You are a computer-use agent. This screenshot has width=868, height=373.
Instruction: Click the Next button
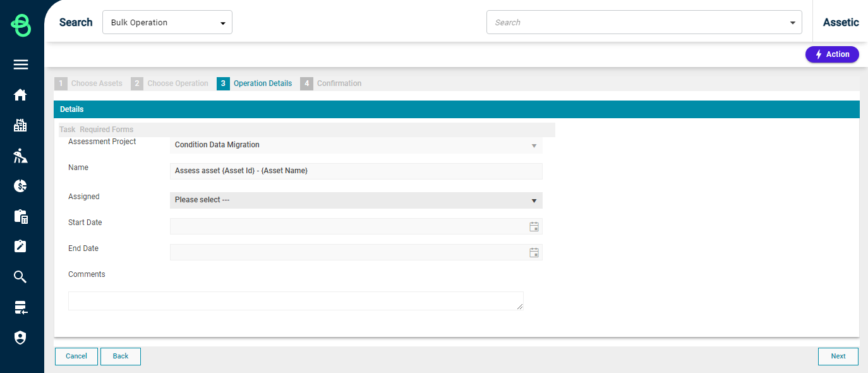tap(838, 357)
